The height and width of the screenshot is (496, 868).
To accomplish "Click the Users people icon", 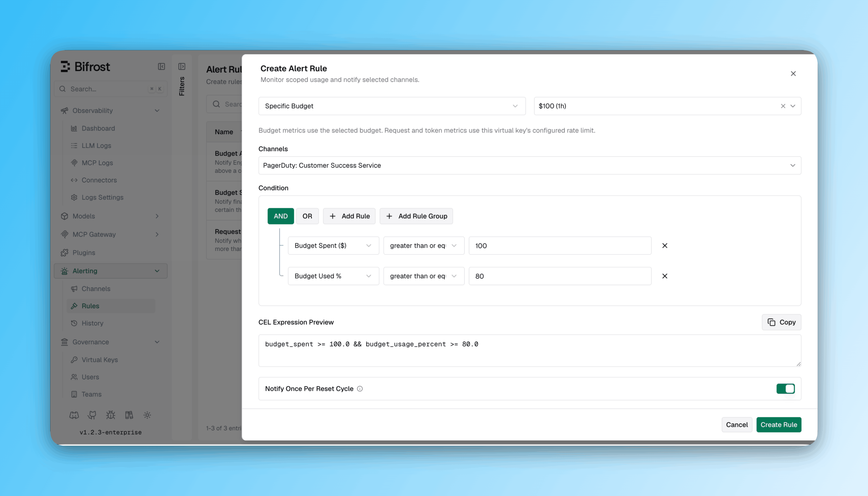I will (74, 377).
